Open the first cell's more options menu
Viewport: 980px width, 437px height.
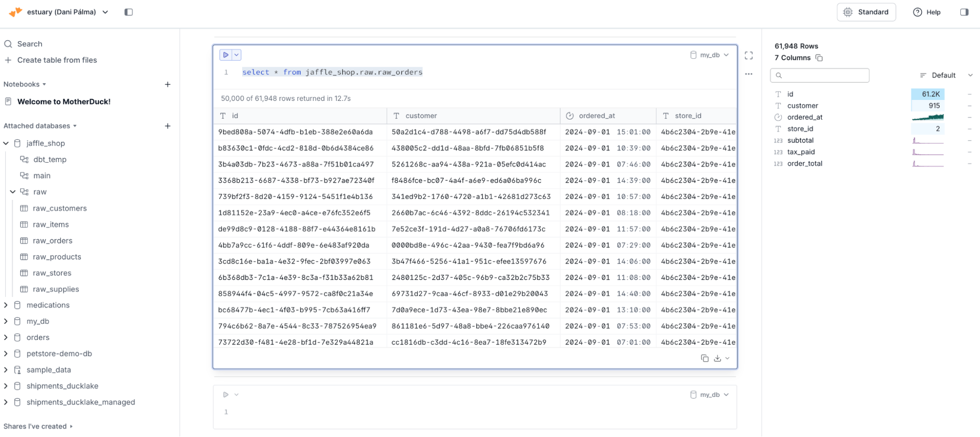(x=749, y=74)
